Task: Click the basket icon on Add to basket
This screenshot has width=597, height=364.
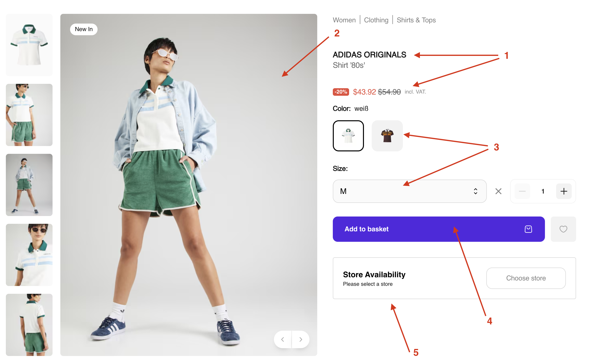Action: coord(528,229)
